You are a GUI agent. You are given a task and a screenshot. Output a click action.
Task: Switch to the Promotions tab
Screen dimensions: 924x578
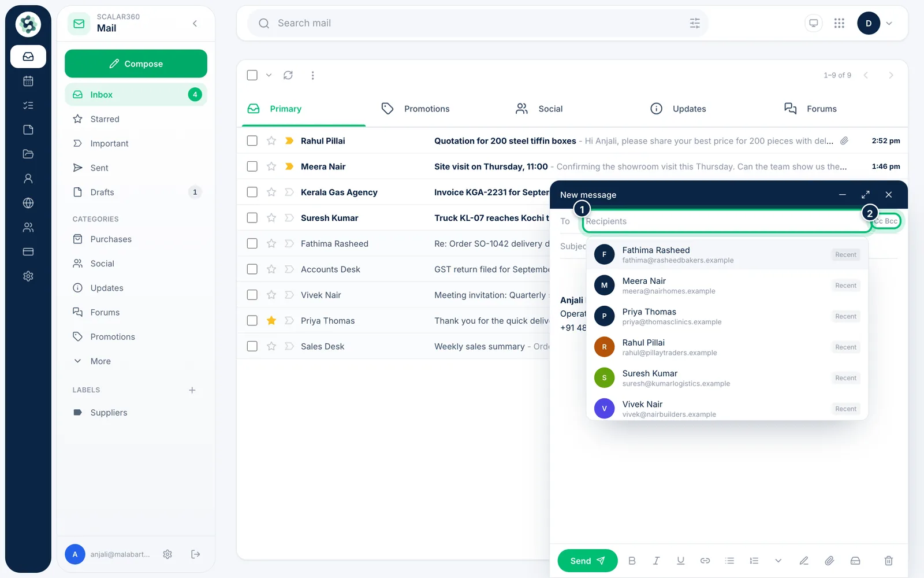(x=416, y=109)
